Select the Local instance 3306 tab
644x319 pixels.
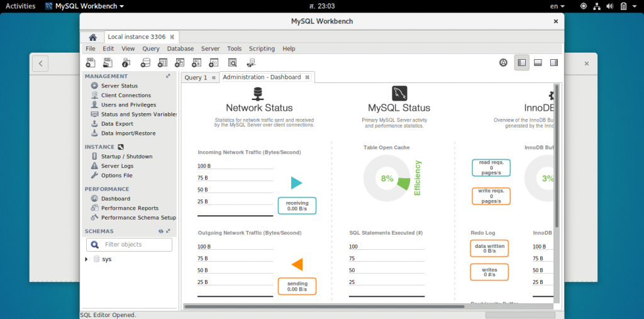pos(136,37)
